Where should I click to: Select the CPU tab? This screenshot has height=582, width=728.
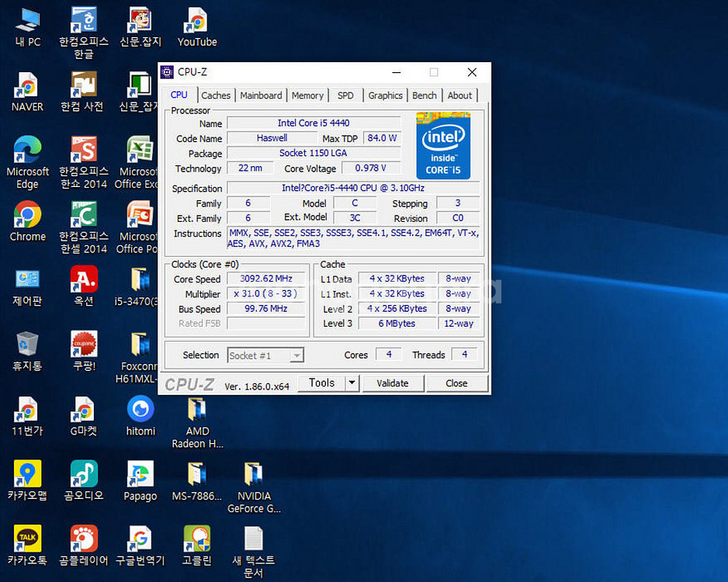pos(179,95)
